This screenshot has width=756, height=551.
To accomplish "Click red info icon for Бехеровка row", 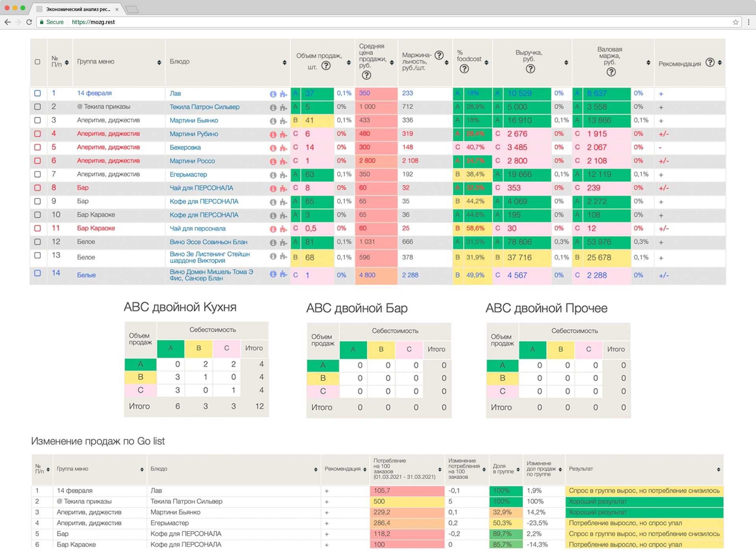I will [273, 148].
